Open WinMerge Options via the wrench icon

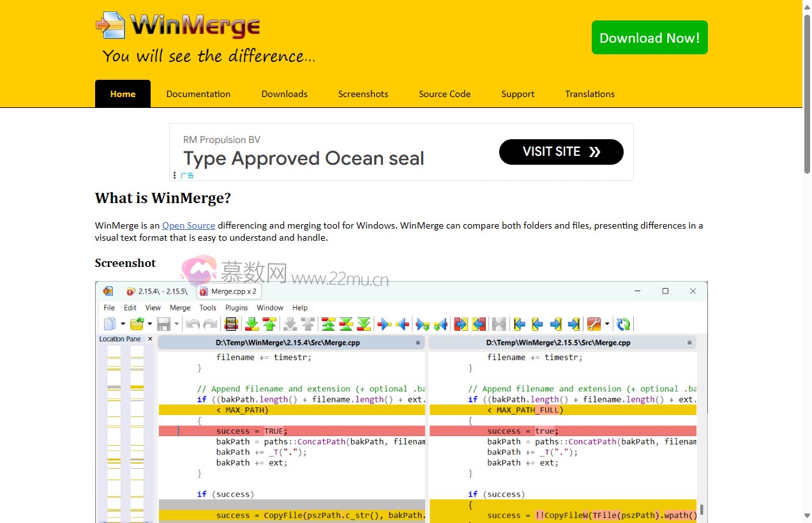(593, 324)
